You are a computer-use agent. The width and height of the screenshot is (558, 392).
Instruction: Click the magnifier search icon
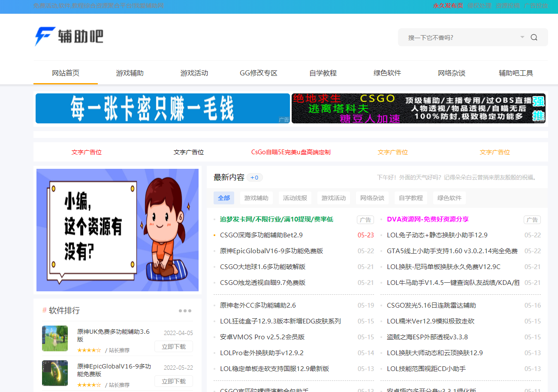pyautogui.click(x=534, y=37)
